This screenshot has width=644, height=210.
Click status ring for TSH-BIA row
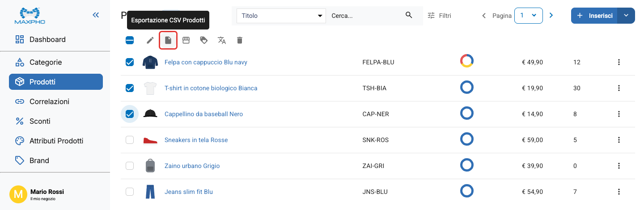[x=467, y=88]
